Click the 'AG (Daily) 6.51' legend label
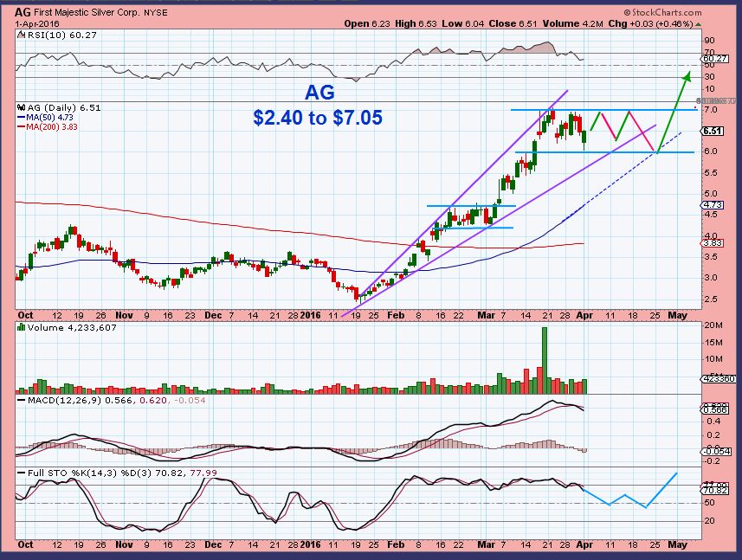 point(64,108)
